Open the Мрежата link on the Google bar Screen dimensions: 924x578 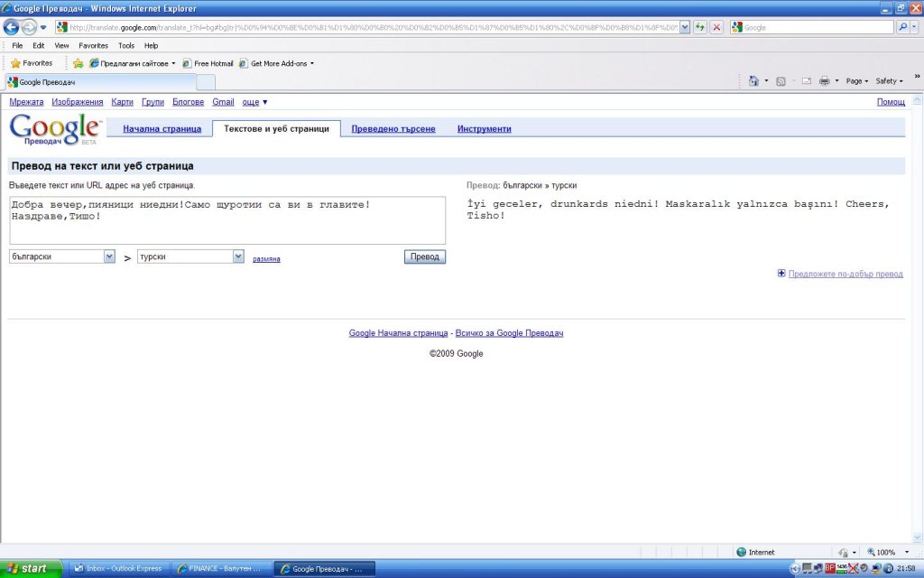pos(26,102)
